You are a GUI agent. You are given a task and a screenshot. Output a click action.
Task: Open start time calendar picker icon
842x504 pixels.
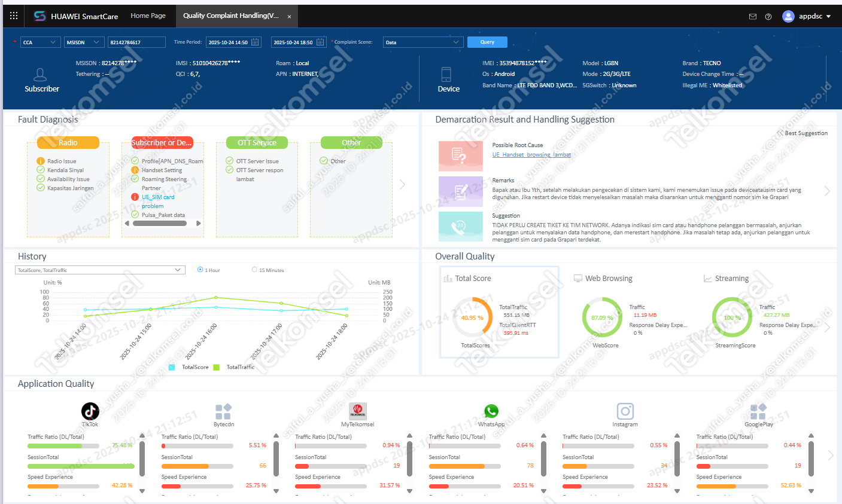click(x=256, y=42)
